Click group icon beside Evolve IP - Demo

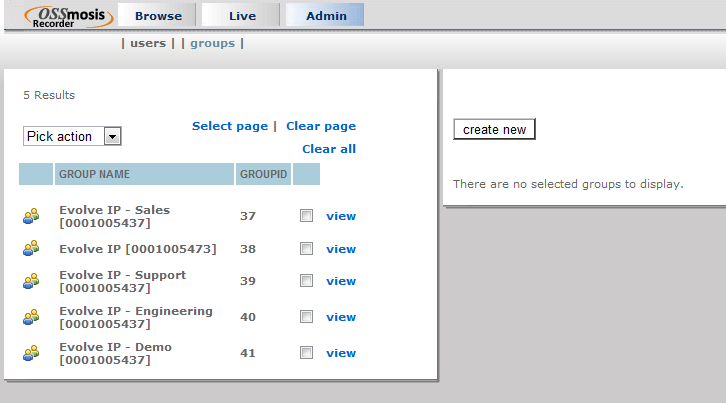[31, 353]
